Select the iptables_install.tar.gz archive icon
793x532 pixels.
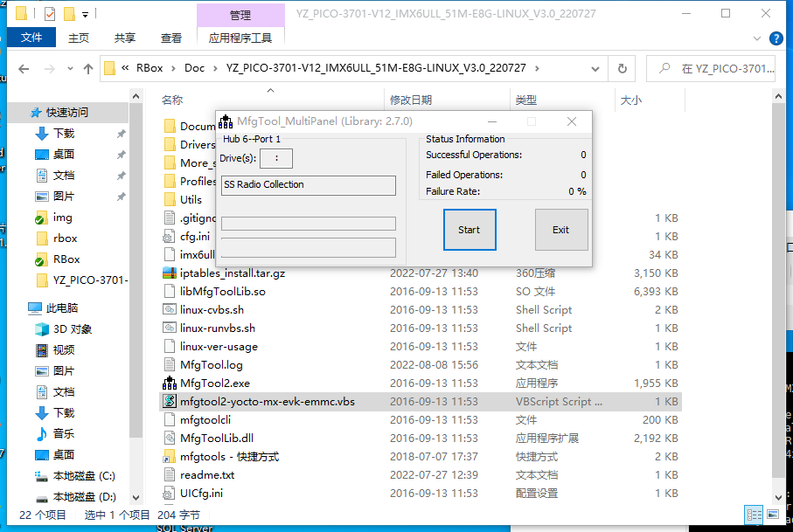click(170, 273)
